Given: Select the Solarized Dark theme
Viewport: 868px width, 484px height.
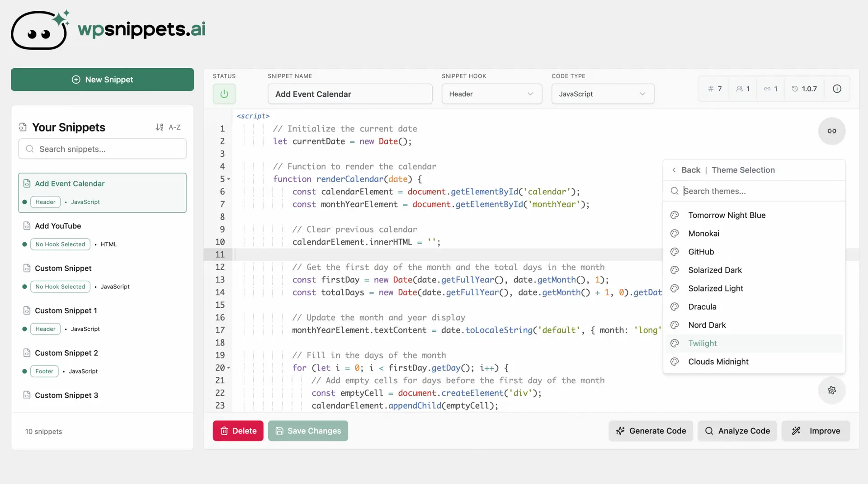Looking at the screenshot, I should coord(754,270).
